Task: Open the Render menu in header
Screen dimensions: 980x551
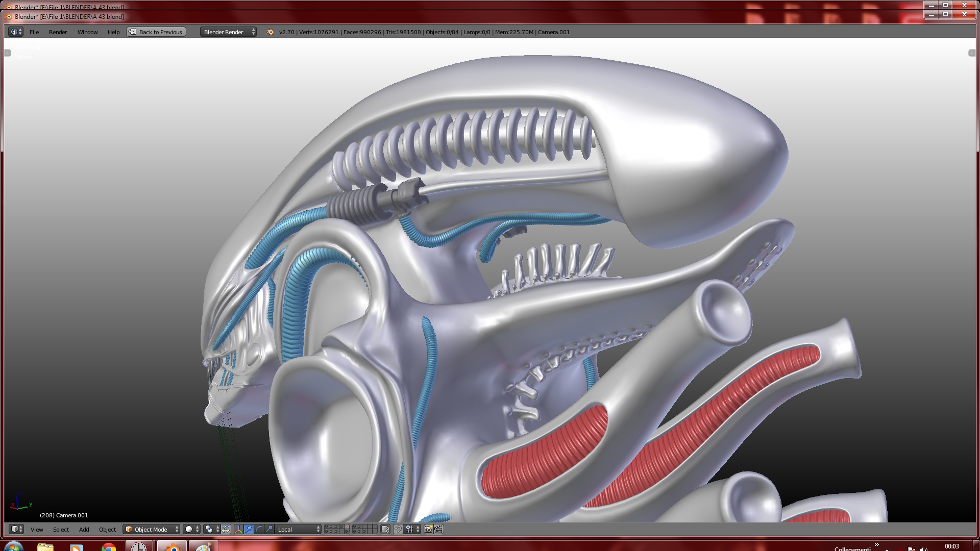Action: pyautogui.click(x=58, y=32)
